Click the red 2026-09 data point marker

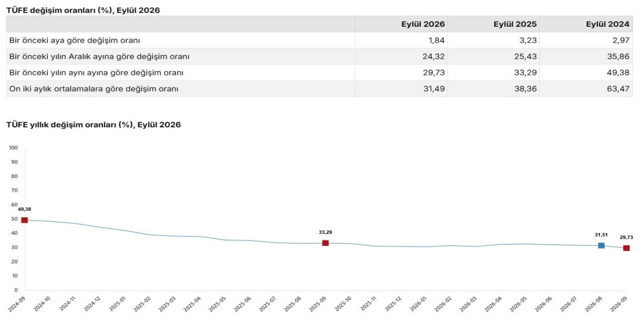point(626,248)
